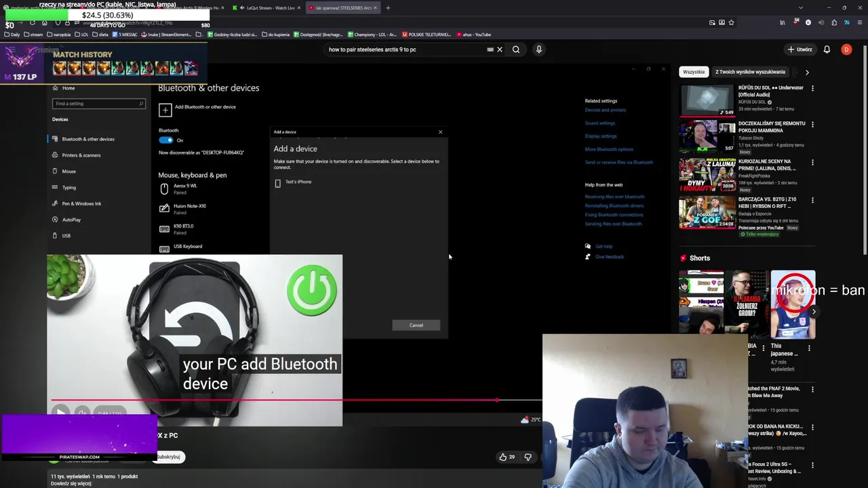868x488 pixels.
Task: Open the 5 MIESIĄC bookmark
Action: (125, 35)
